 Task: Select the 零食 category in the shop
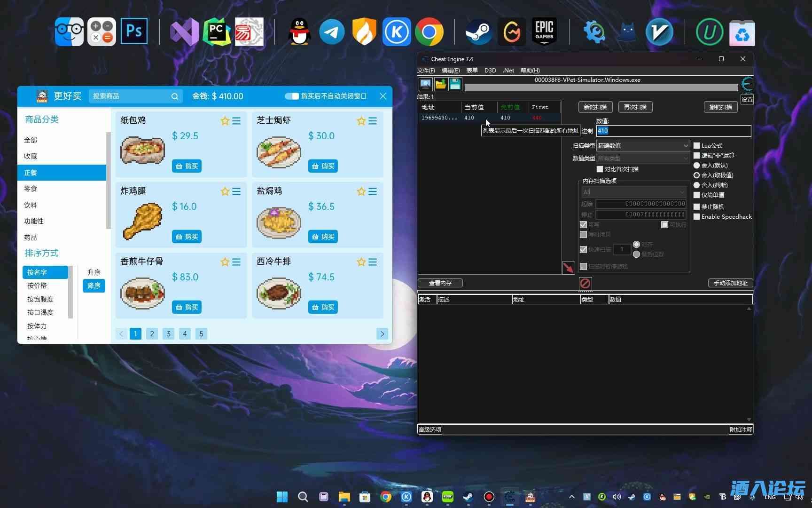[31, 189]
